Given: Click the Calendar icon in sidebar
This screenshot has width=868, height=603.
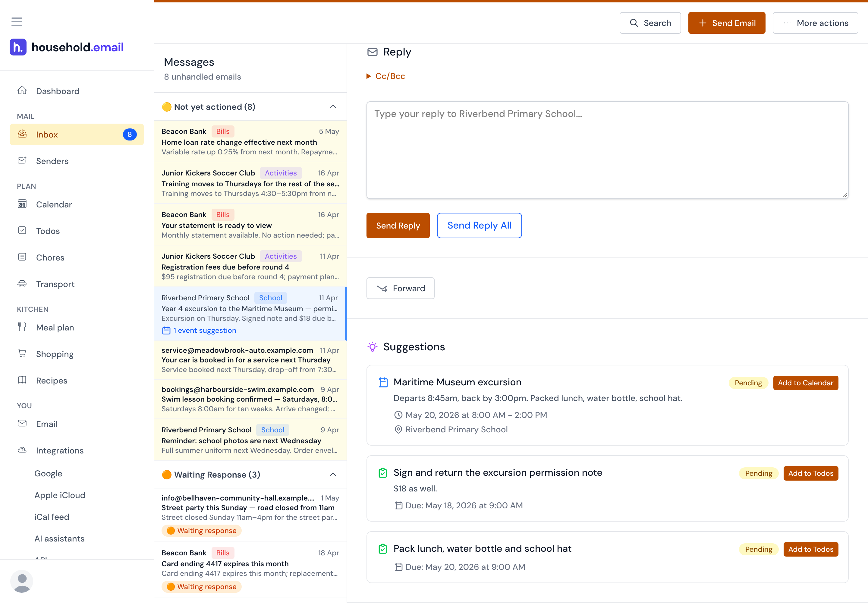Looking at the screenshot, I should click(x=22, y=204).
